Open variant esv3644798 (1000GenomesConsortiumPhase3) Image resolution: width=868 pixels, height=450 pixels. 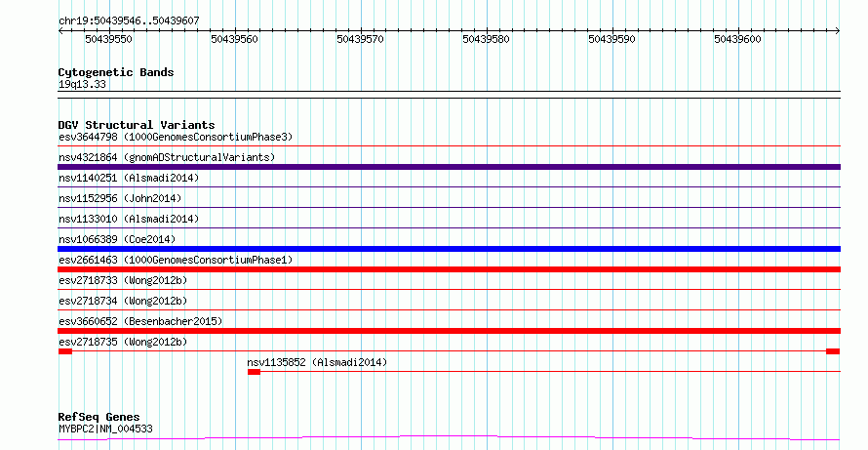[x=176, y=137]
